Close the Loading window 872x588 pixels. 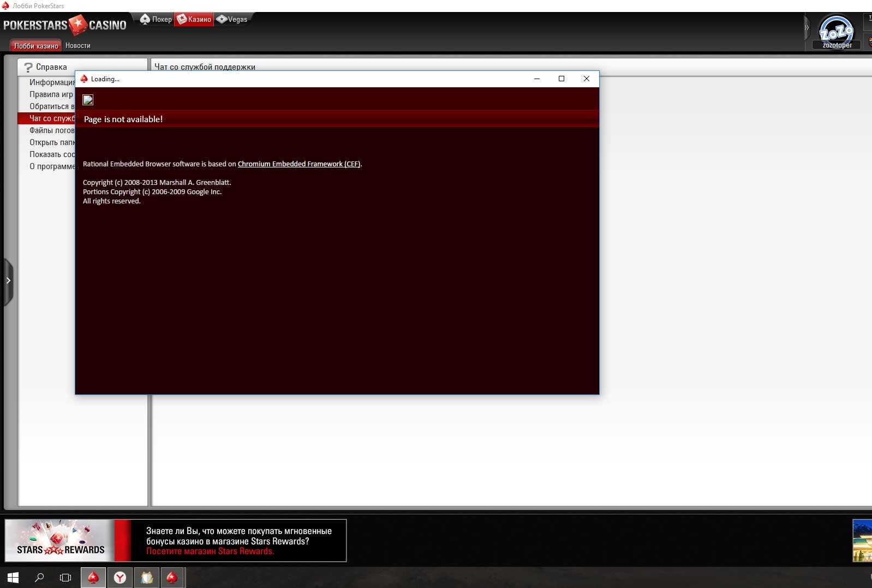click(587, 79)
